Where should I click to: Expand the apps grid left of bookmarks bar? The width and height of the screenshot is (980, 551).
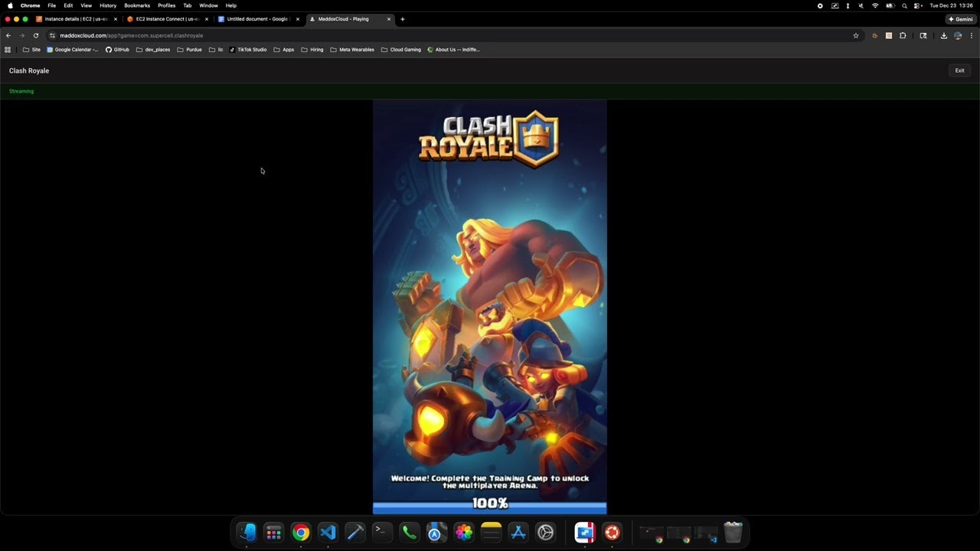(8, 49)
